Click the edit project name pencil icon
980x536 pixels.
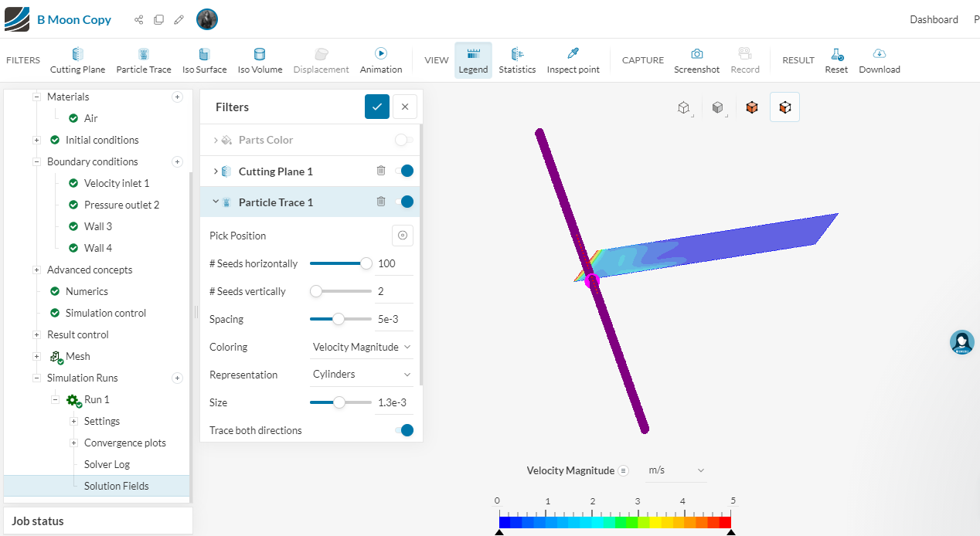click(x=179, y=20)
